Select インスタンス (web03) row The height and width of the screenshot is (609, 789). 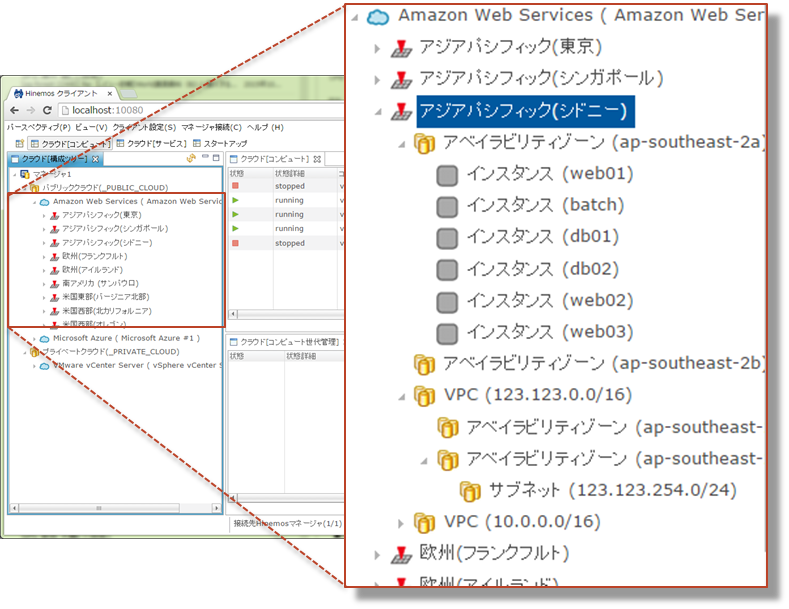pos(535,333)
